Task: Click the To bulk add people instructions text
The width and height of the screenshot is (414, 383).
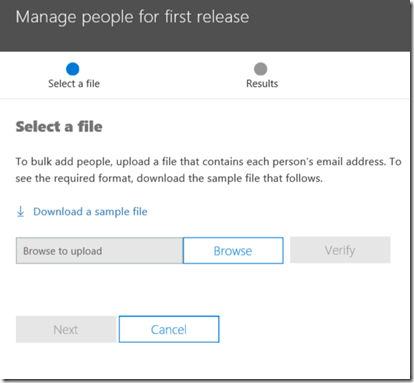Action: 208,170
